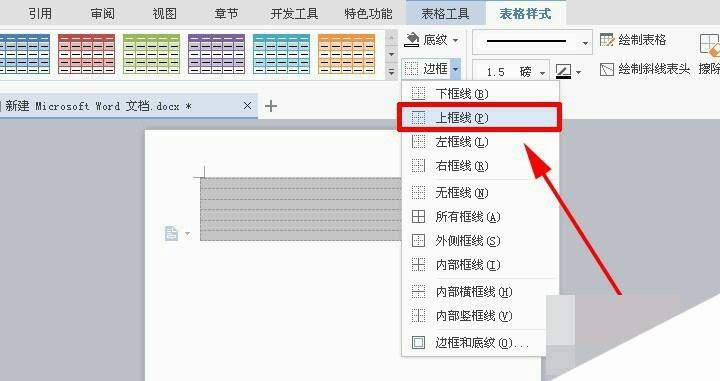
Task: Apply the green table style thumbnail
Action: [151, 54]
